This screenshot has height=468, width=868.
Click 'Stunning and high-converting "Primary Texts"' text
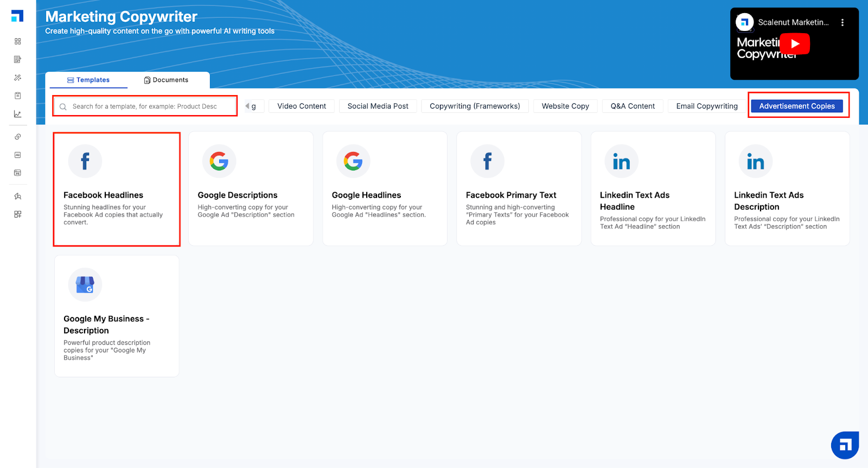click(517, 215)
